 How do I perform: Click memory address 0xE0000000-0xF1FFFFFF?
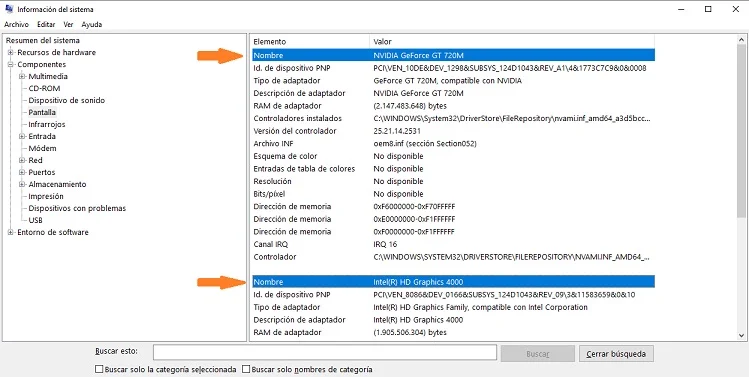pyautogui.click(x=414, y=219)
